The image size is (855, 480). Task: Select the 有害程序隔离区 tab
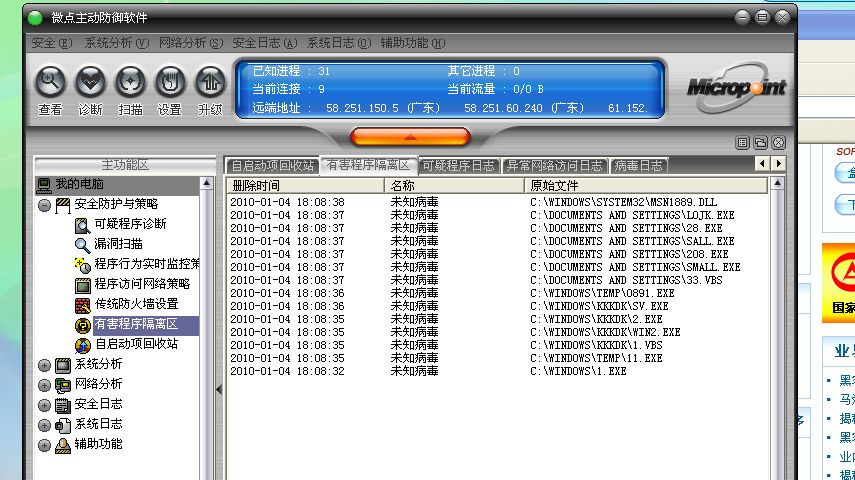pyautogui.click(x=369, y=165)
